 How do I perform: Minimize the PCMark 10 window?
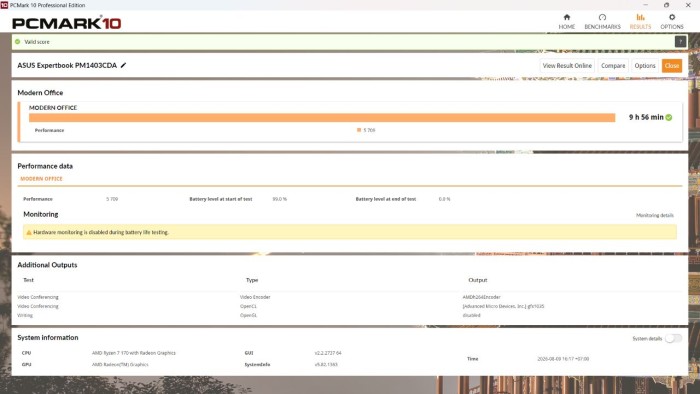click(646, 5)
